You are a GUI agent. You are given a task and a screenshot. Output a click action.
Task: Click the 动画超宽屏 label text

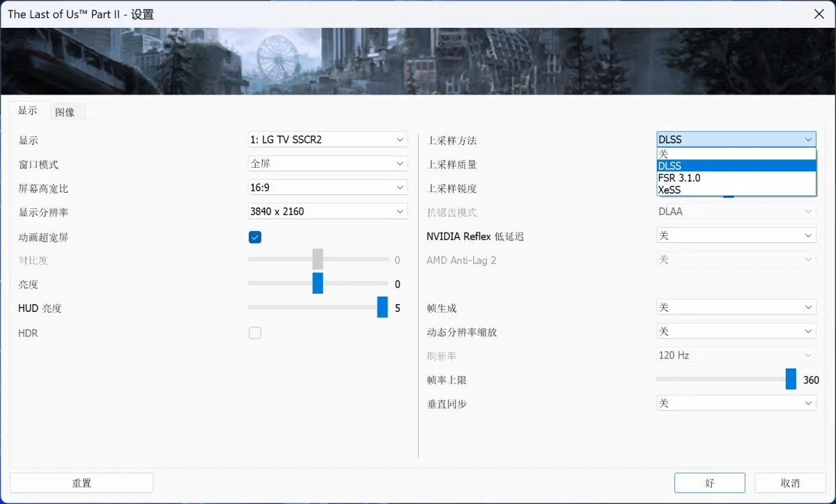(x=43, y=237)
